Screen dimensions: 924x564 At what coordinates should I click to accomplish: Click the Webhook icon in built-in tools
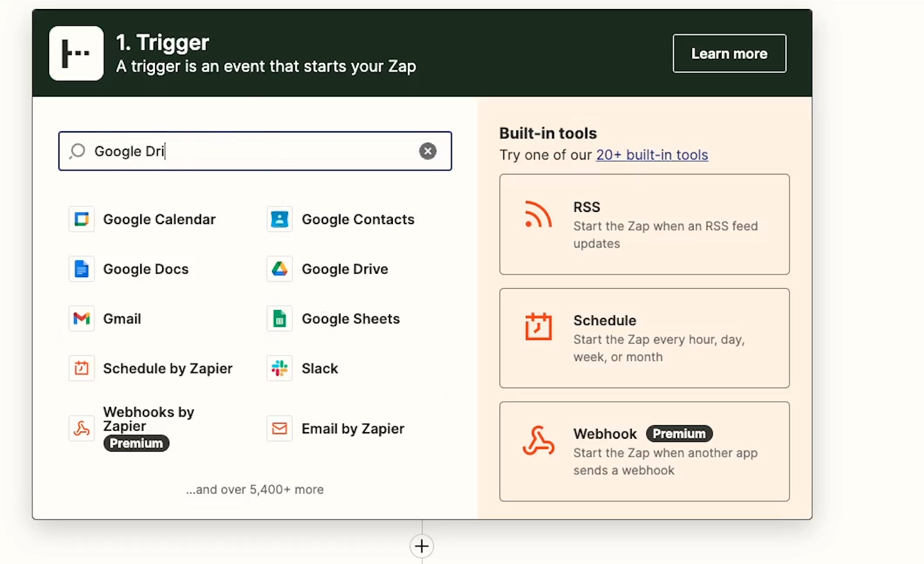coord(538,441)
